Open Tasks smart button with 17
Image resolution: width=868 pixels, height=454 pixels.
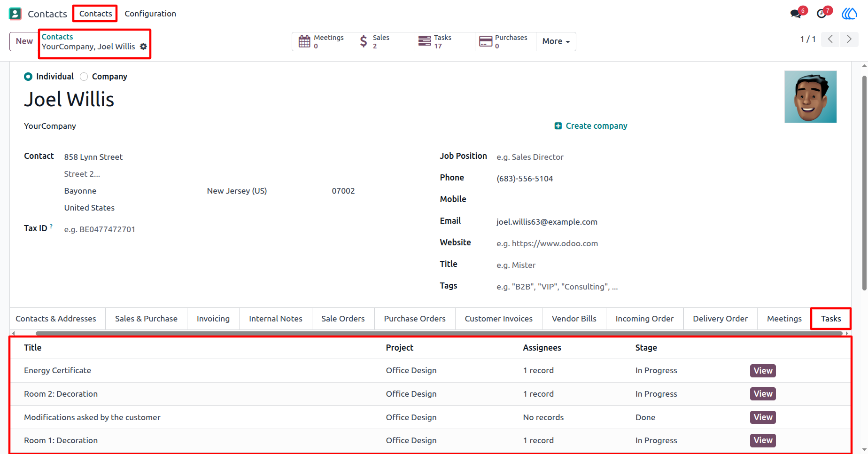[444, 41]
